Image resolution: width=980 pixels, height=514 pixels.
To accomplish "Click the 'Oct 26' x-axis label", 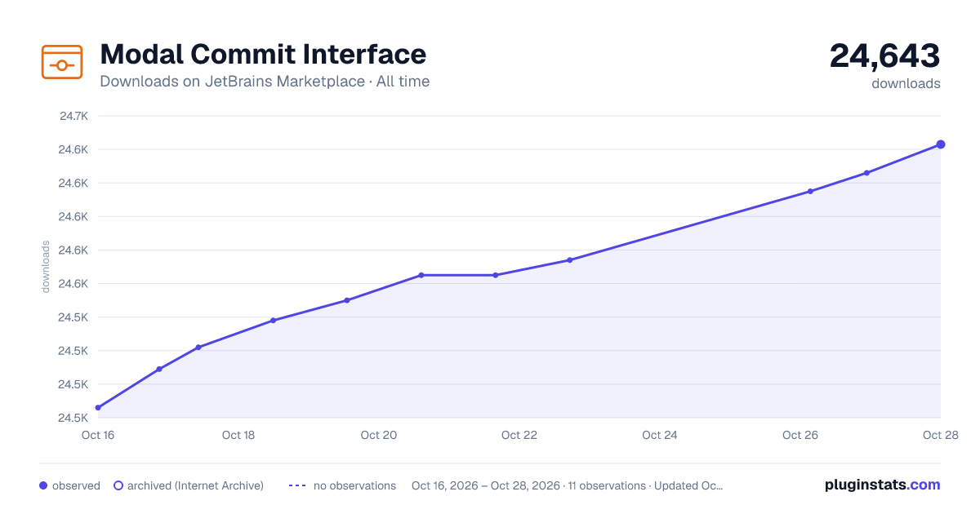I will click(x=800, y=435).
